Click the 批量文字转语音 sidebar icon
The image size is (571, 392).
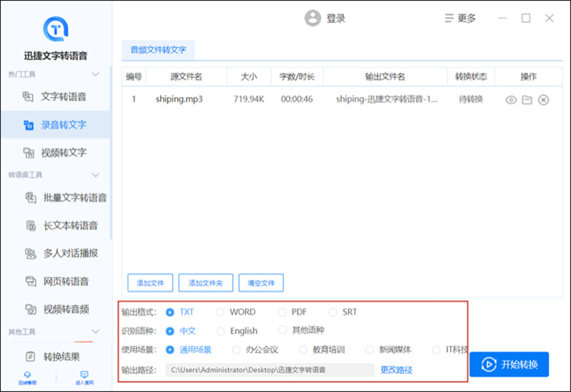pyautogui.click(x=30, y=198)
